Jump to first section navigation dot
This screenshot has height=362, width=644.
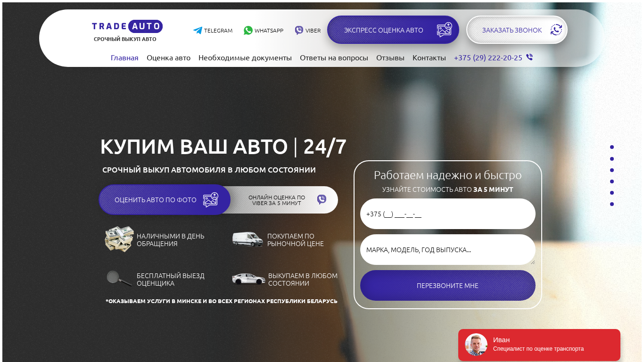click(x=612, y=147)
